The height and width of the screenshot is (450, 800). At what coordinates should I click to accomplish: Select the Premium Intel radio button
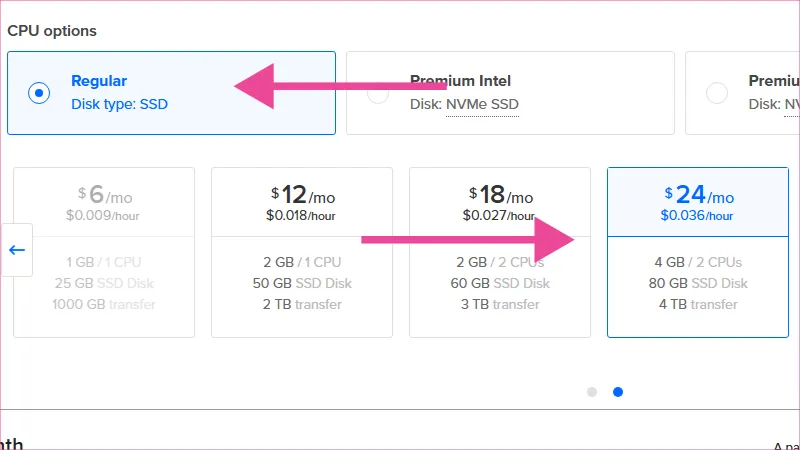pyautogui.click(x=377, y=93)
